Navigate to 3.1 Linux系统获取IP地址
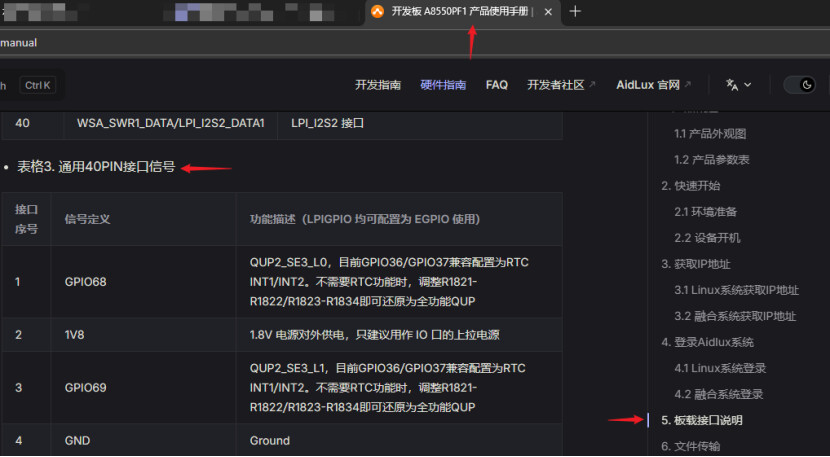 (x=736, y=290)
